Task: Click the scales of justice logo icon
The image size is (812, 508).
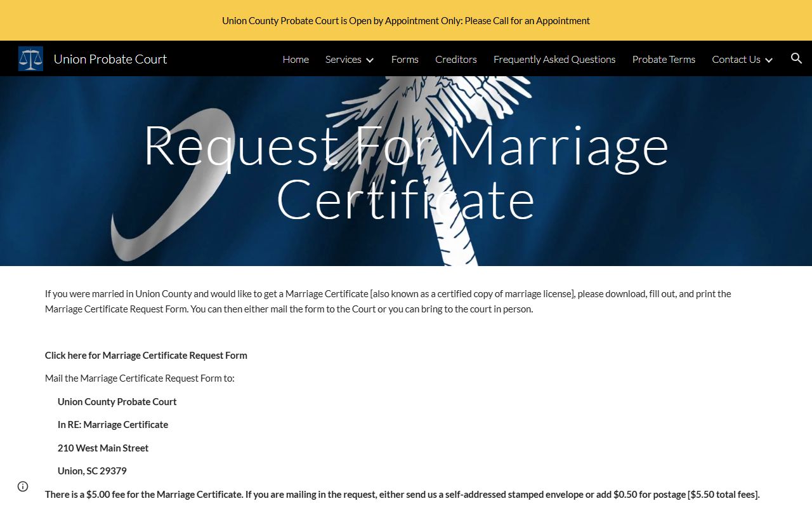Action: (x=30, y=58)
